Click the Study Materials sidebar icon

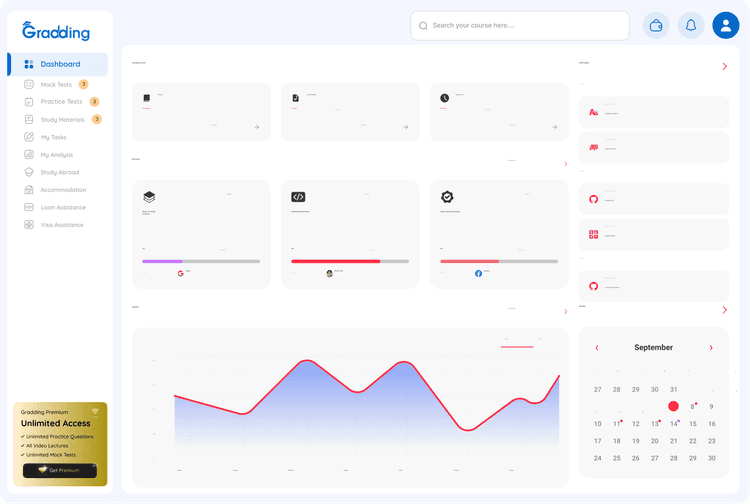pos(29,119)
